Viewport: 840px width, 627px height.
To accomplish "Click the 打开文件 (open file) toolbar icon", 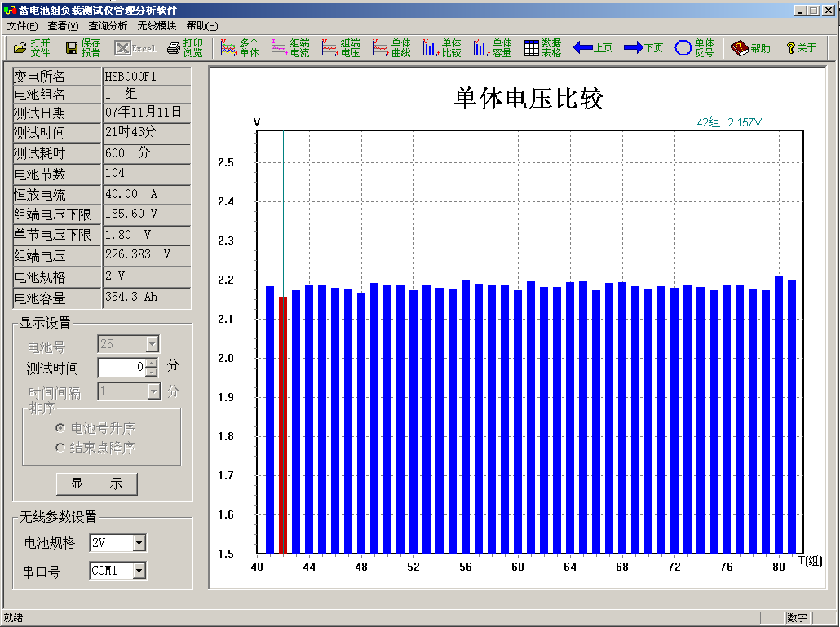I will (32, 48).
